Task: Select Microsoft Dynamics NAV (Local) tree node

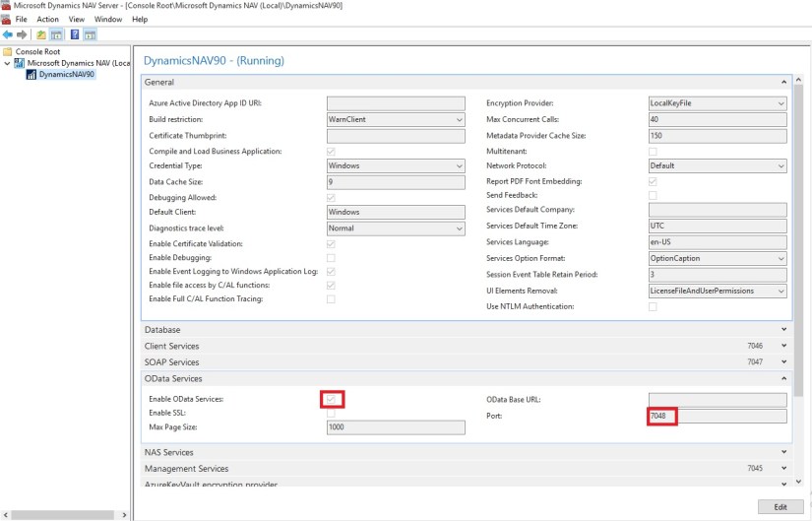Action: pyautogui.click(x=78, y=63)
